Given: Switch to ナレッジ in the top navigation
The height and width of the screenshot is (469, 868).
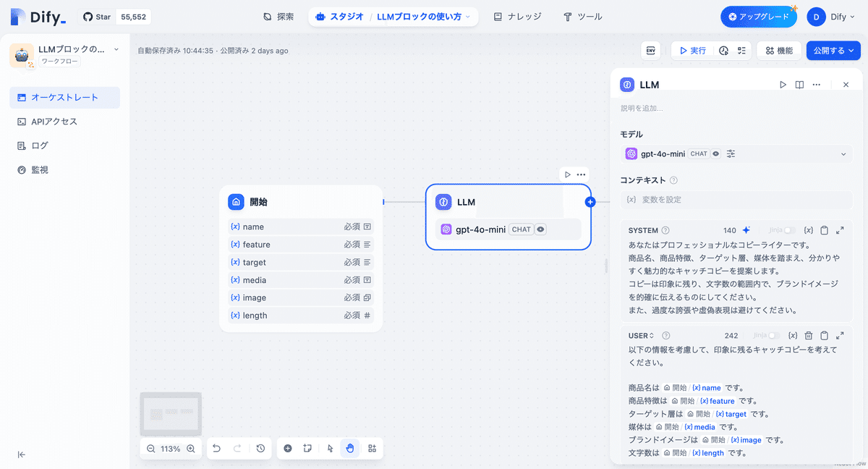Looking at the screenshot, I should [x=517, y=15].
